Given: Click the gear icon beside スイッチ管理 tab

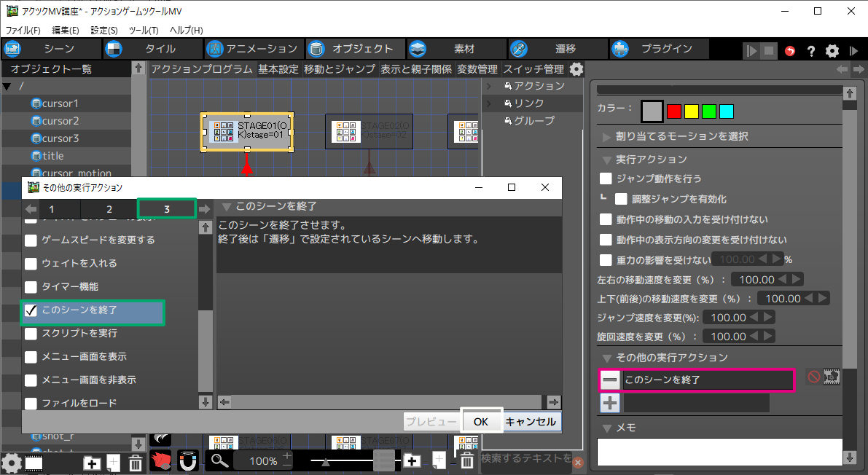Looking at the screenshot, I should 576,69.
